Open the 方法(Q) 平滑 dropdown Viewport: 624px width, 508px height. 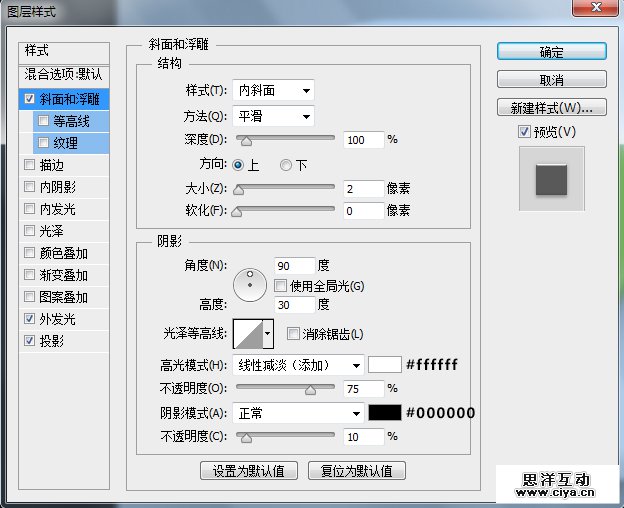[x=273, y=116]
